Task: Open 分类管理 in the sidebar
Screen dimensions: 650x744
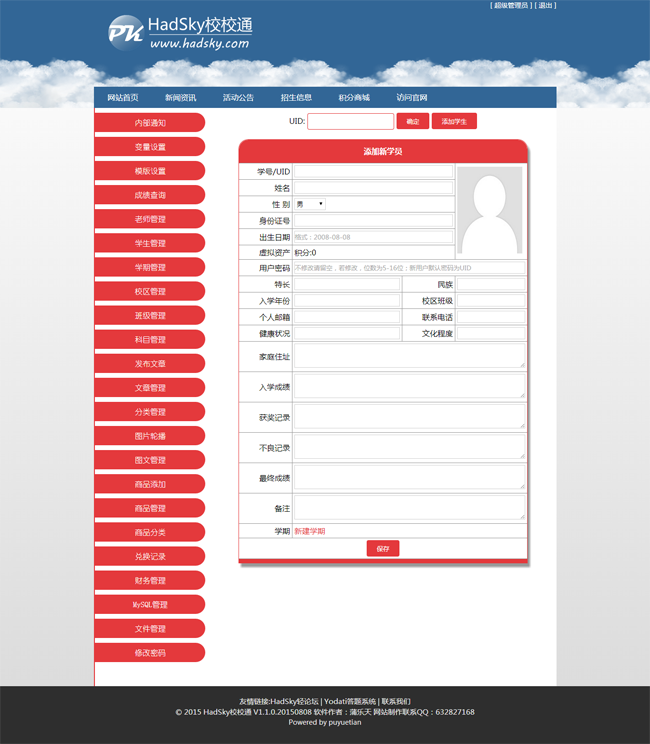Action: pos(150,412)
